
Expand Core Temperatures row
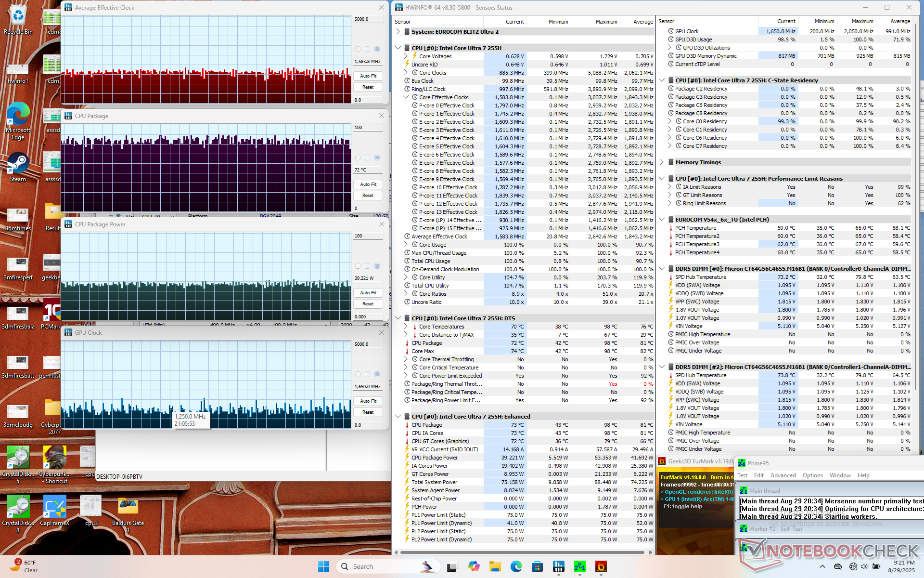pos(406,327)
